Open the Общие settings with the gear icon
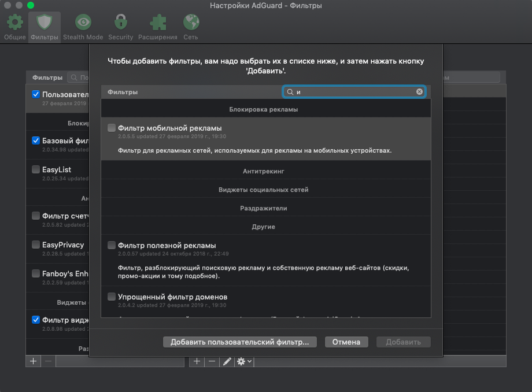The height and width of the screenshot is (392, 532). coord(14,26)
